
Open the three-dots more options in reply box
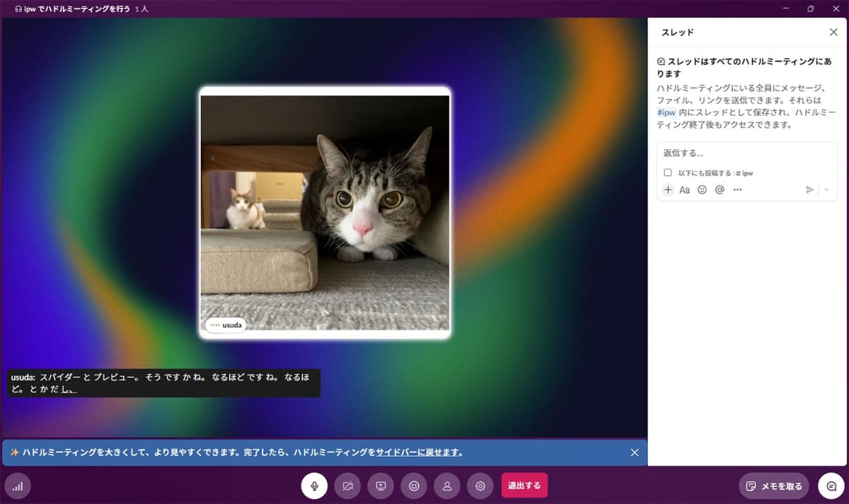point(737,189)
